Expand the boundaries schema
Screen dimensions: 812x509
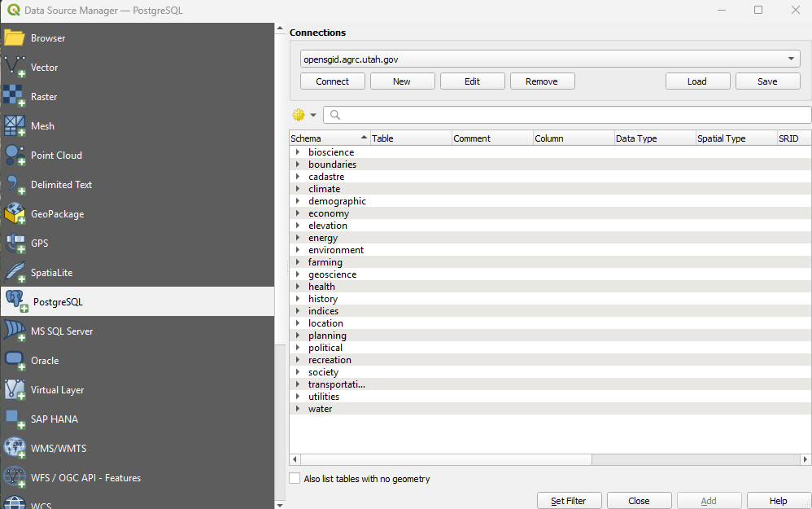point(298,164)
